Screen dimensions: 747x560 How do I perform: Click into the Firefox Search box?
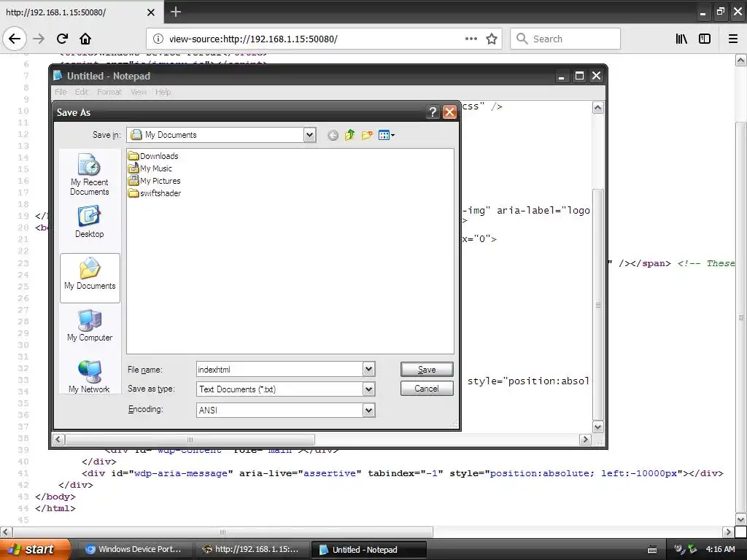[565, 39]
